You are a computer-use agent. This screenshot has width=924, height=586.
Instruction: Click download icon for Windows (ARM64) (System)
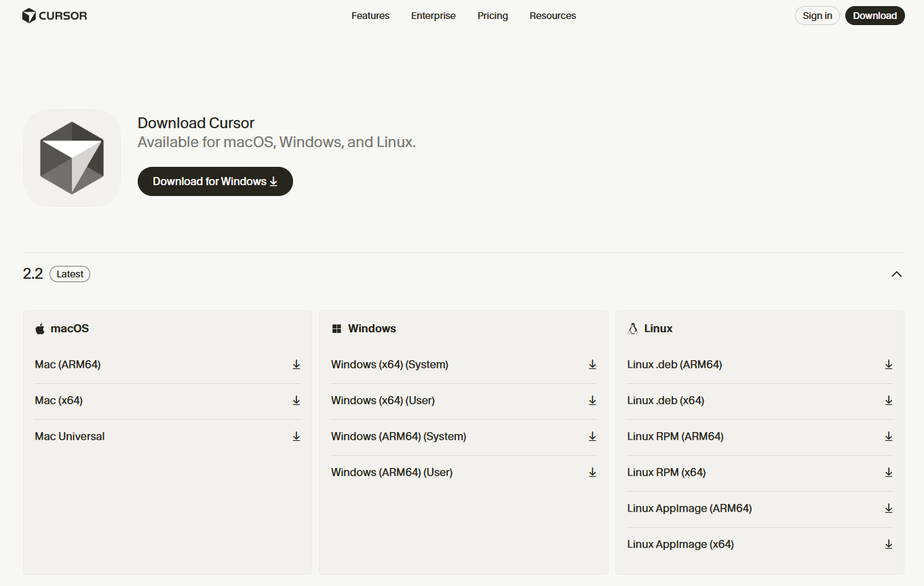click(592, 437)
